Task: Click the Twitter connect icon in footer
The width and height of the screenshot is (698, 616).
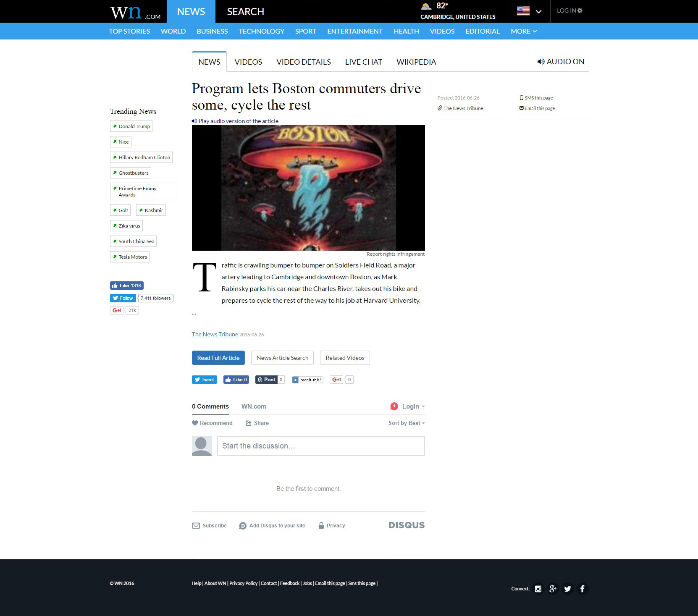Action: [x=567, y=589]
